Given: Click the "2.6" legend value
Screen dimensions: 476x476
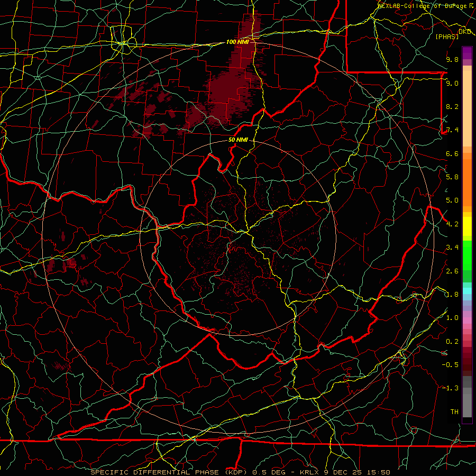Looking at the screenshot, I should coord(452,271).
